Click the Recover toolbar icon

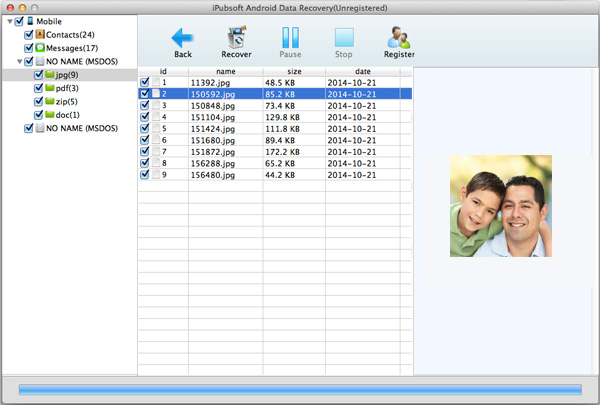tap(236, 38)
